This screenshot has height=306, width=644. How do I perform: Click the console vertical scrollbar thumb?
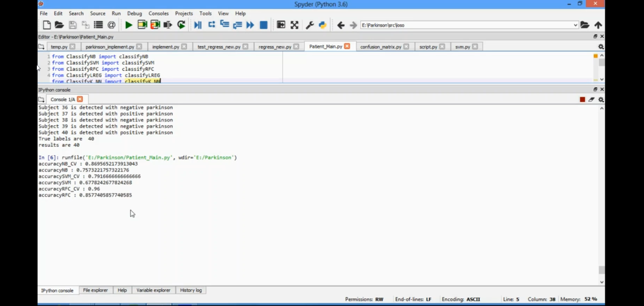(601, 270)
